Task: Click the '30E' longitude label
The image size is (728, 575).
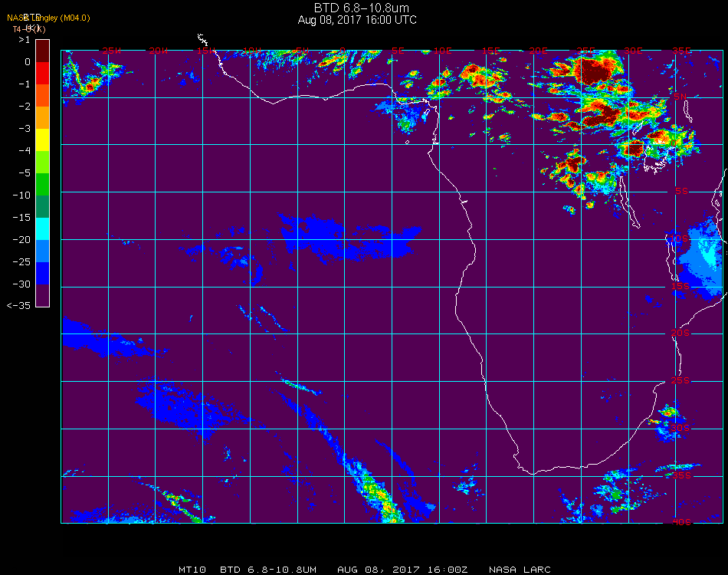Action: tap(633, 51)
